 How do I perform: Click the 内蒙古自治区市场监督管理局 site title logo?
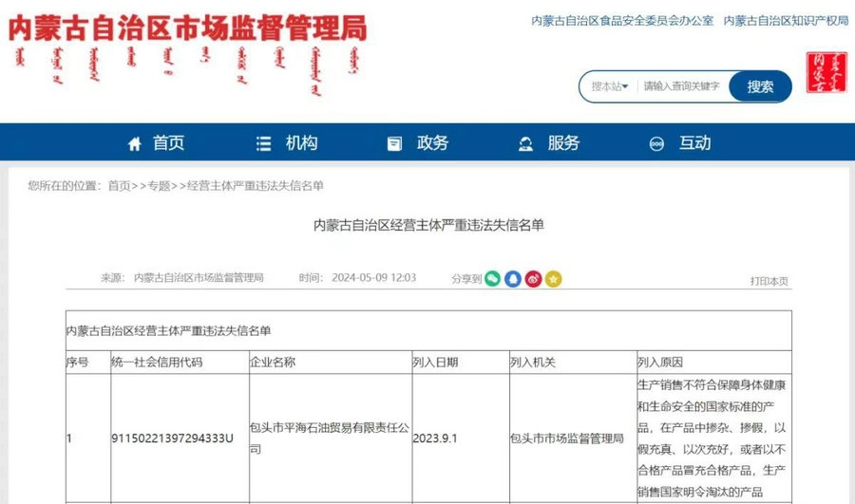click(x=187, y=28)
